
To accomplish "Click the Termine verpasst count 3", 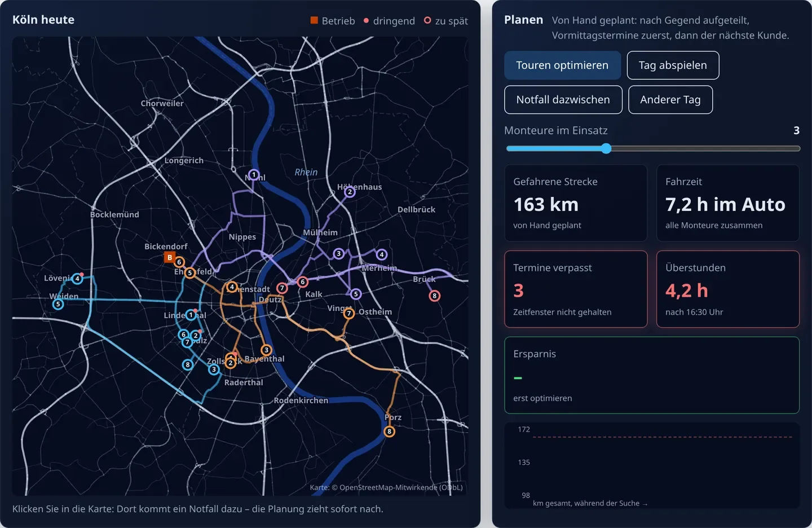I will pyautogui.click(x=519, y=291).
